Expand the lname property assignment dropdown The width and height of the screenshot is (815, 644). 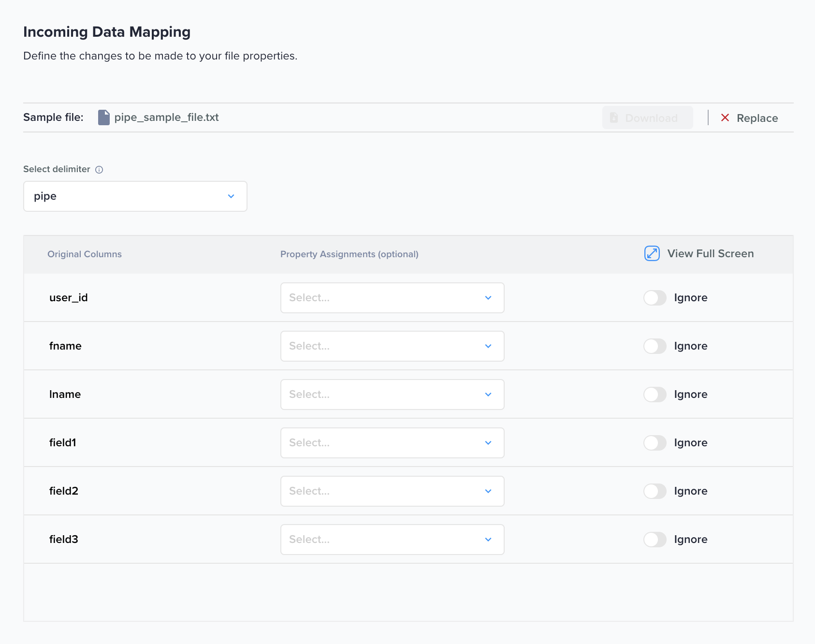click(x=392, y=395)
